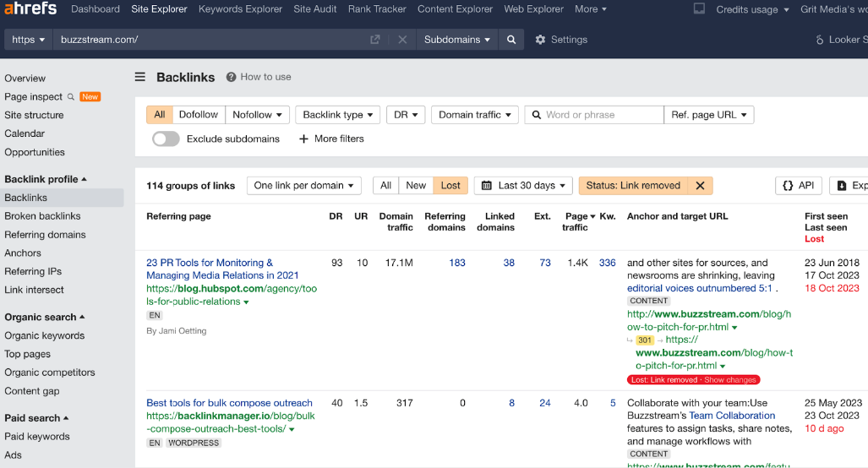Open the Nofollow dropdown
868x468 pixels.
coord(258,115)
